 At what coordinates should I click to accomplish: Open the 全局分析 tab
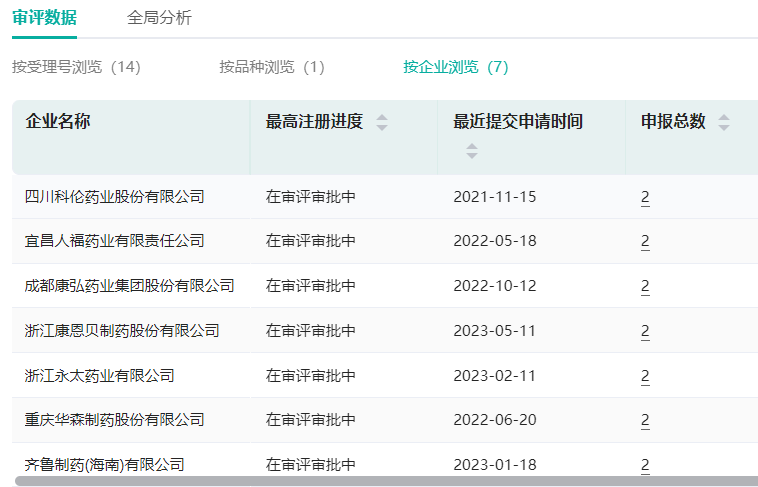click(159, 18)
